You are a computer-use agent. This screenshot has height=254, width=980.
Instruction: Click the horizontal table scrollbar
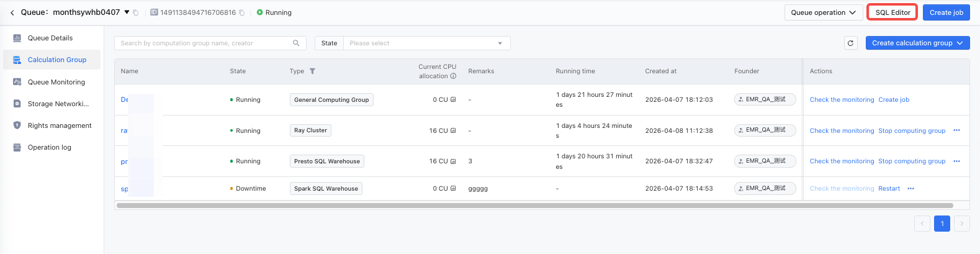coord(534,206)
